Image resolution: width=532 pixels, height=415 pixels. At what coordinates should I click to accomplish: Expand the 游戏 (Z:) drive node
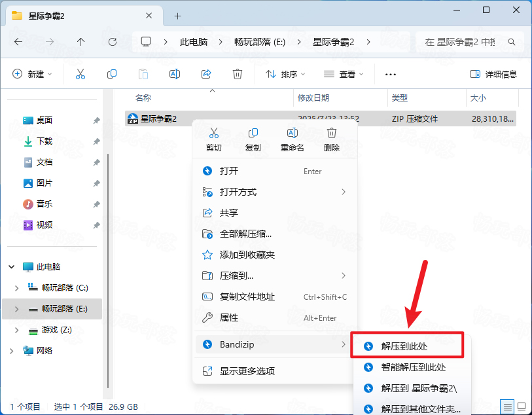16,330
